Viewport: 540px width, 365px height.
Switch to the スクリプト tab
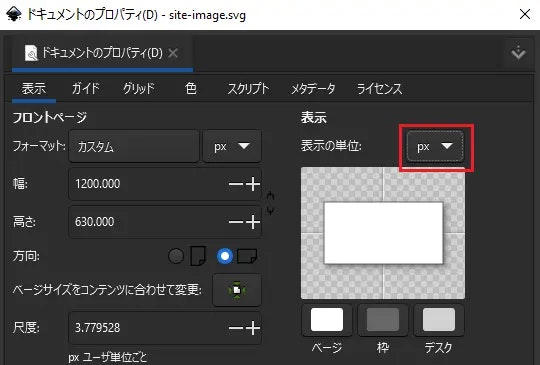point(248,88)
